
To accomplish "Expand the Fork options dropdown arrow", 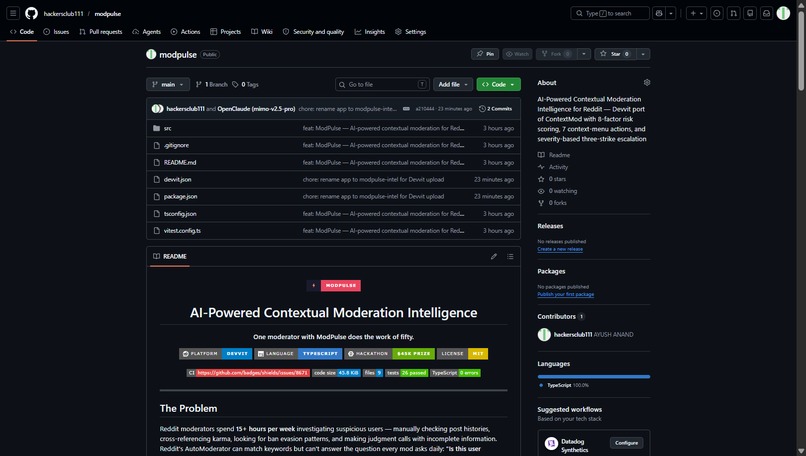I will tap(584, 54).
